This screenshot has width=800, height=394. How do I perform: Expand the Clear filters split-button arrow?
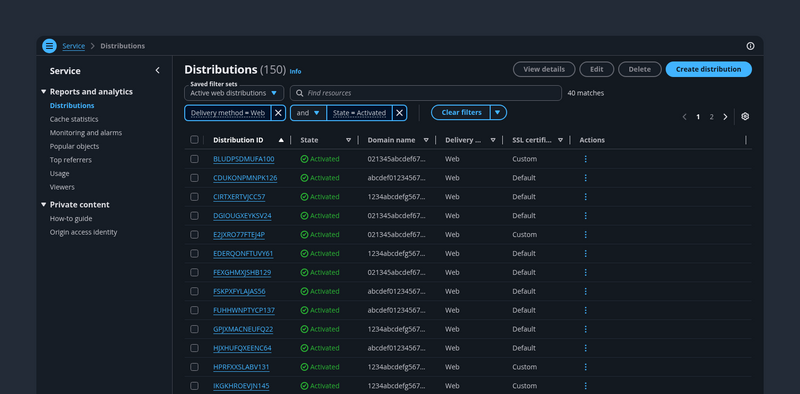click(x=498, y=113)
